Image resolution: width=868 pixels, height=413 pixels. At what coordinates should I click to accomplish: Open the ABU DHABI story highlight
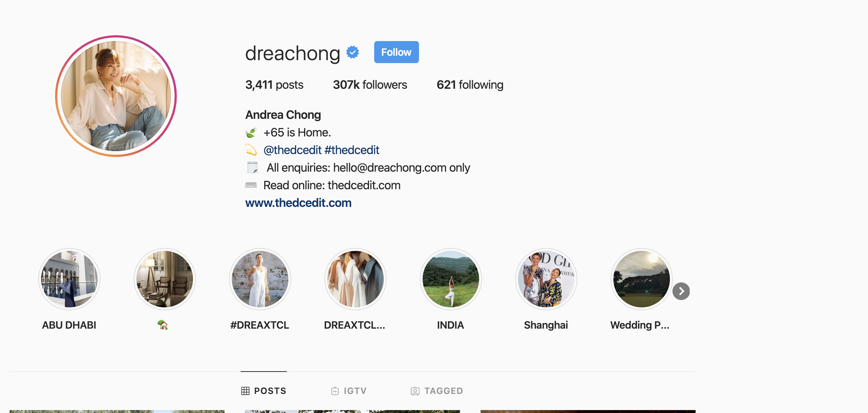click(x=69, y=279)
